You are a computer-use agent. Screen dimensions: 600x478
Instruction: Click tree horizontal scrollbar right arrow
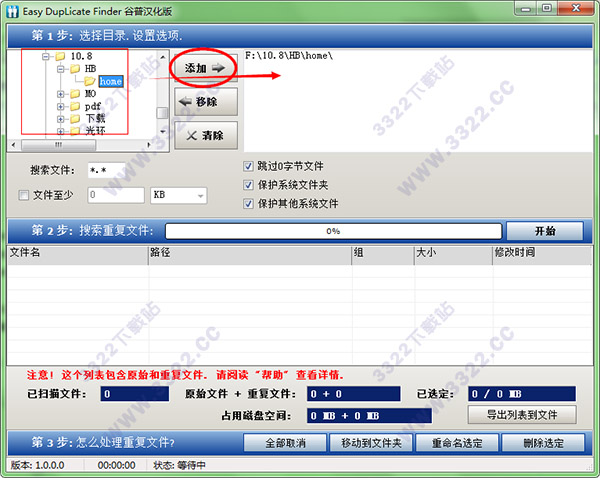click(x=149, y=145)
